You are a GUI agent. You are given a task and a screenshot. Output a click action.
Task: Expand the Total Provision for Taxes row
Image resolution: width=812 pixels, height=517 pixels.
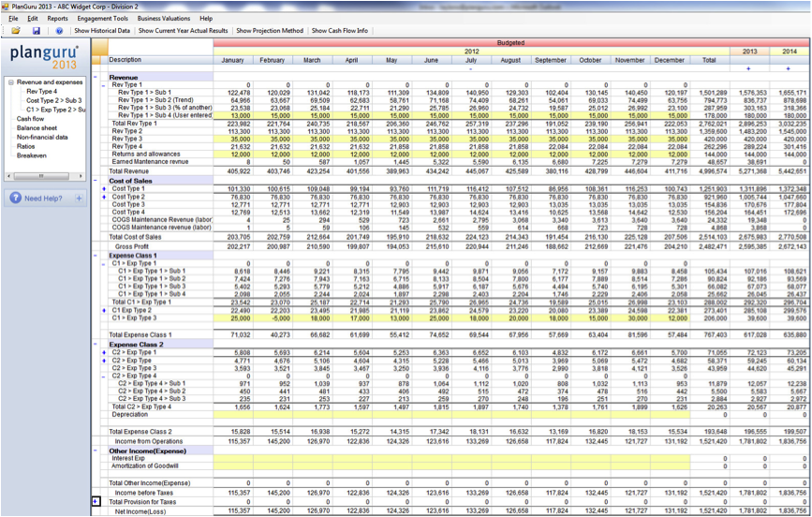[x=96, y=502]
